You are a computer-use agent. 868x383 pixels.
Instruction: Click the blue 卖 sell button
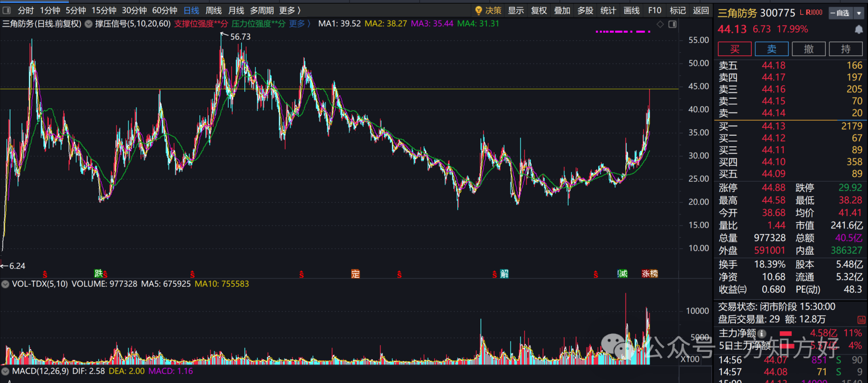[x=772, y=49]
